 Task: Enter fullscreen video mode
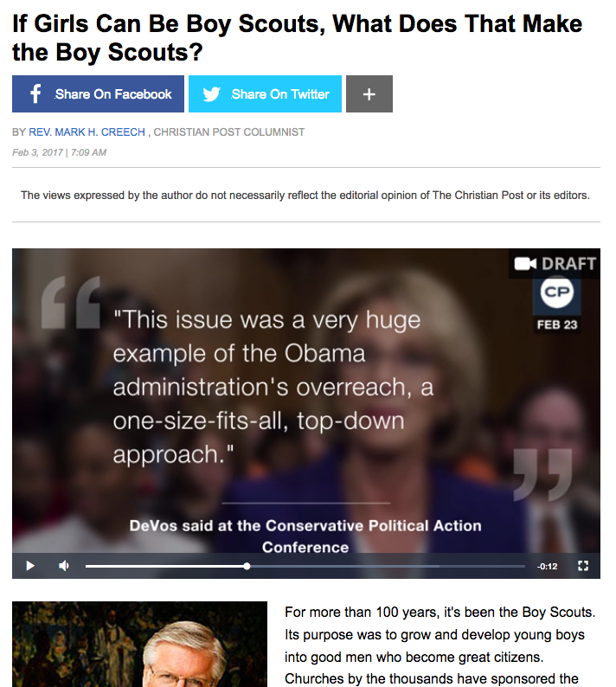(x=583, y=566)
